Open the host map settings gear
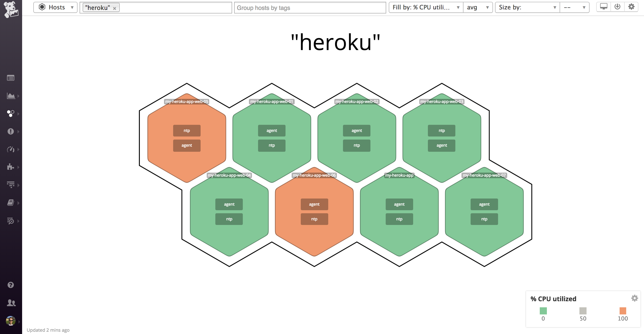The image size is (644, 334). (631, 6)
